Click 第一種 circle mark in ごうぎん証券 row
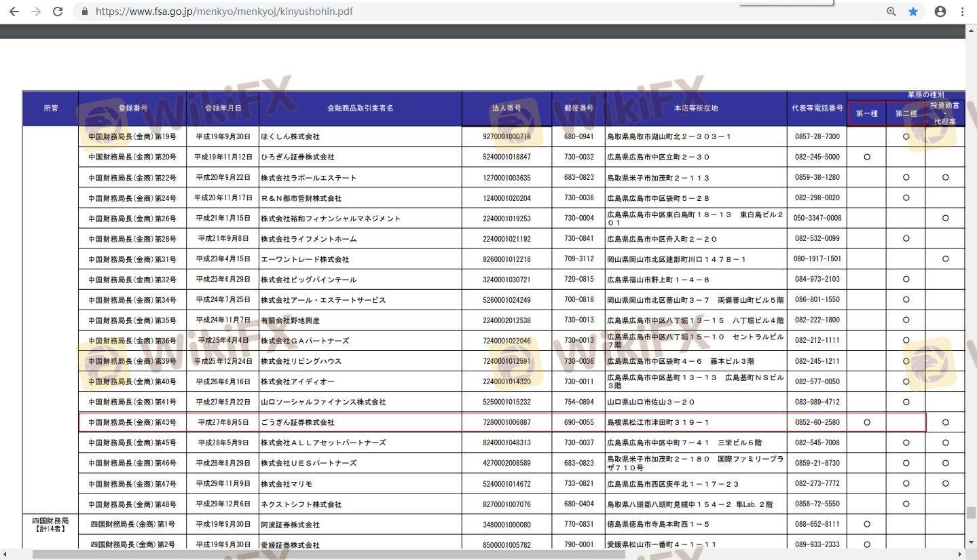Screen dimensions: 977x560 [x=866, y=422]
